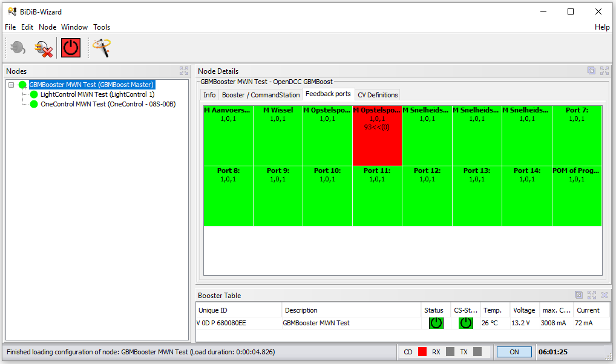Click the green status dot of LightControl node

point(34,94)
